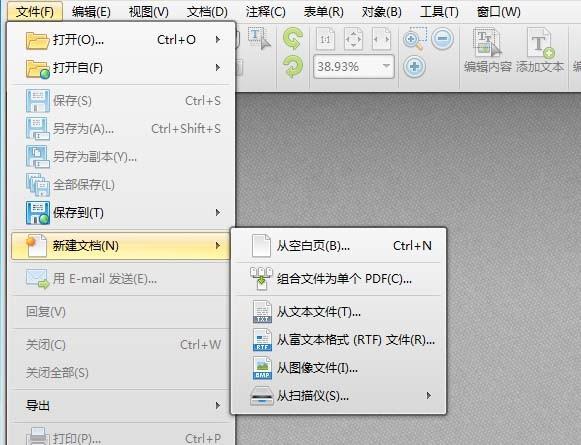This screenshot has width=581, height=445.
Task: Select the marquee zoom tool
Action: pos(415,39)
